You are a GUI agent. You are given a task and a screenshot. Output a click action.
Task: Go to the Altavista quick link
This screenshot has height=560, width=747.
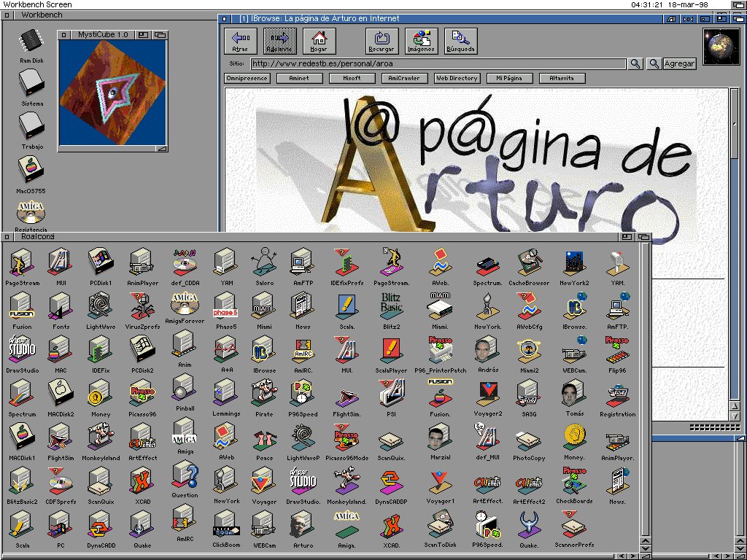pos(562,78)
